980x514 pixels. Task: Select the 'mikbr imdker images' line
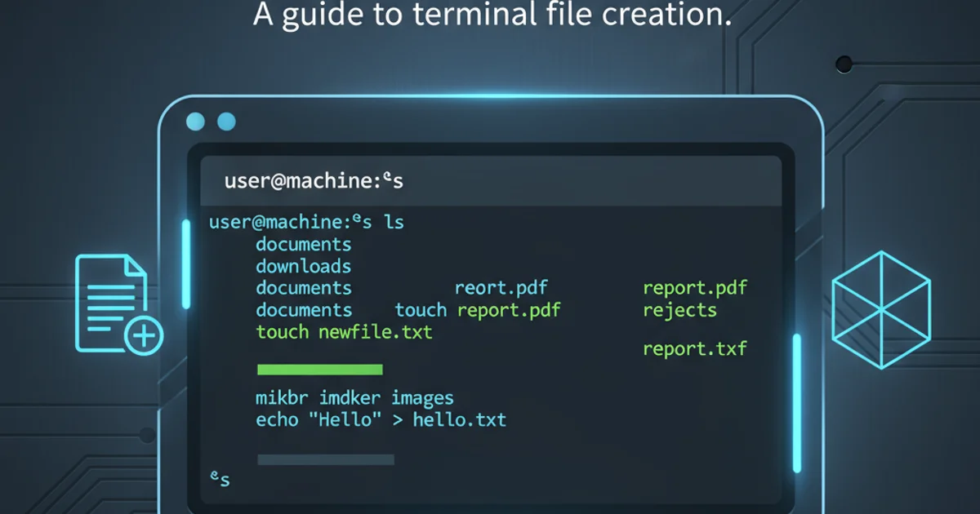tap(354, 398)
